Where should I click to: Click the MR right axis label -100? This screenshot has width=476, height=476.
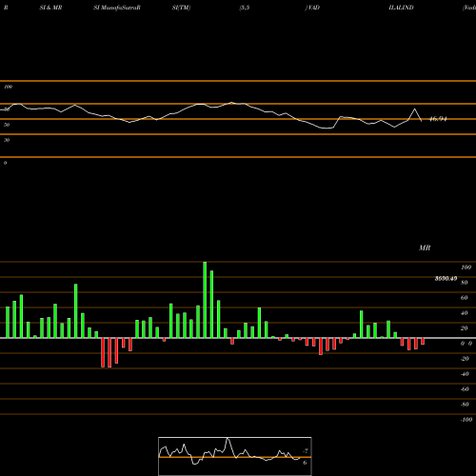click(x=466, y=420)
